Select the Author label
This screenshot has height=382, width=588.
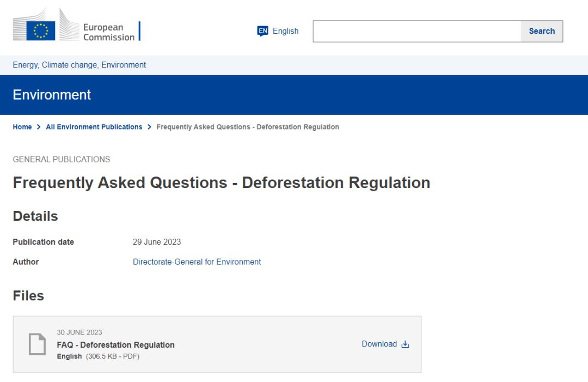pos(26,262)
